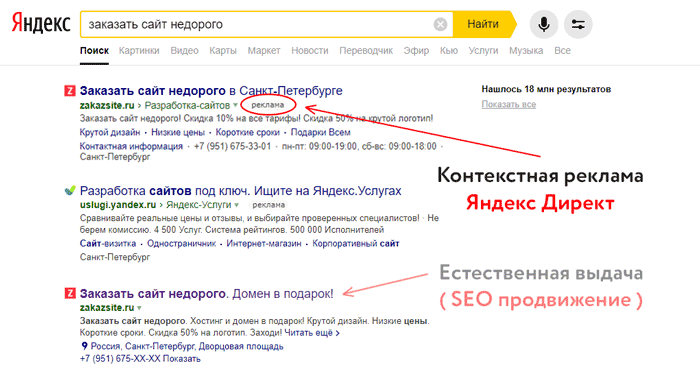700x385 pixels.
Task: Open the Корпоративный сайт sitelink
Action: coord(356,243)
